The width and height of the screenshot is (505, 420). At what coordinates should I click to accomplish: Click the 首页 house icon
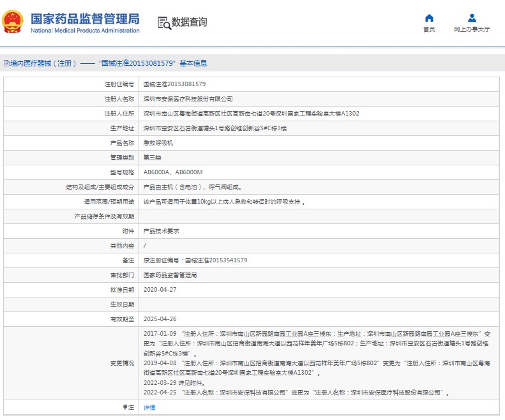click(x=429, y=18)
